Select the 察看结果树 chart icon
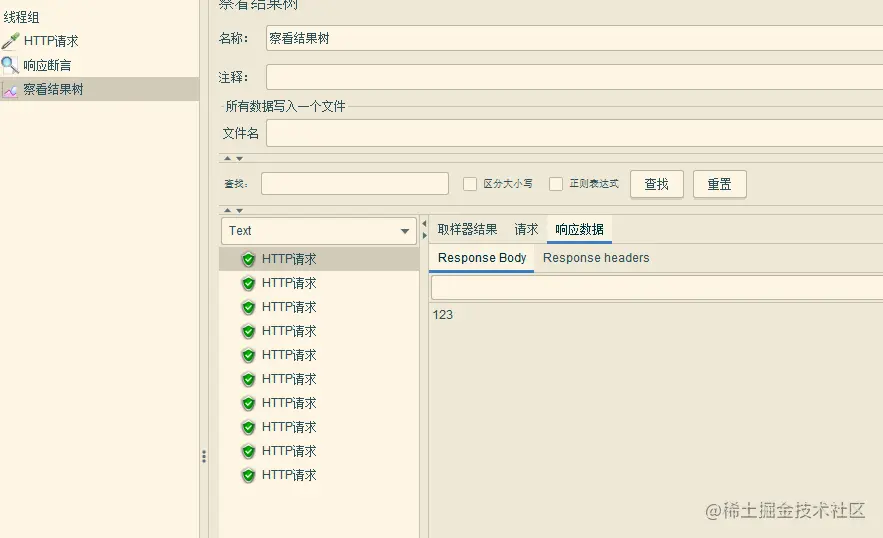Viewport: 883px width, 538px height. click(x=10, y=90)
